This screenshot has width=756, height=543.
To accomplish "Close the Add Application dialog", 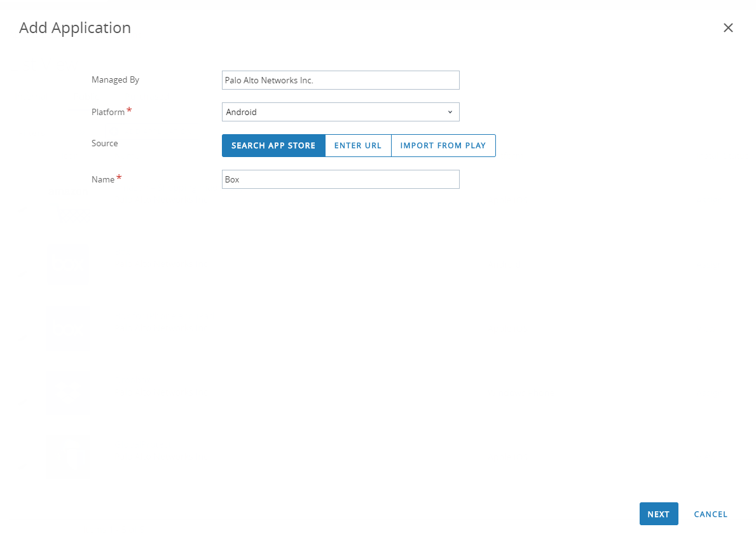I will [728, 28].
